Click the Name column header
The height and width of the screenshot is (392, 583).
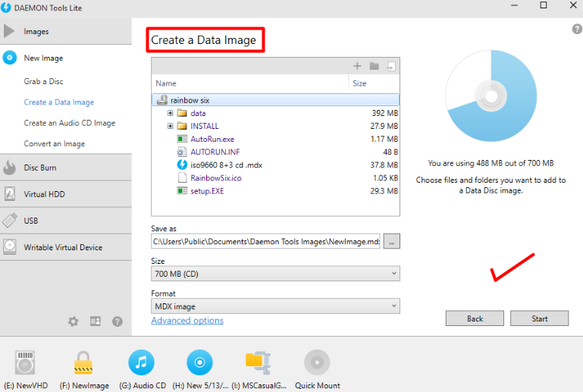point(166,83)
